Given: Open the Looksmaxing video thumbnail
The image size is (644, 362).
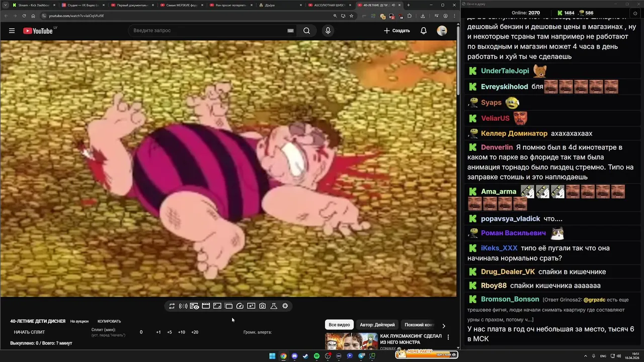Looking at the screenshot, I should (x=351, y=341).
